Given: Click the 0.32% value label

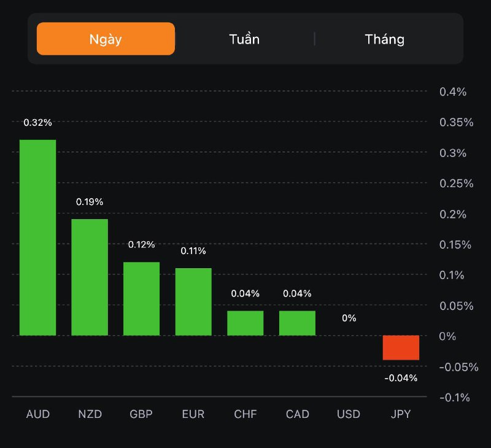Looking at the screenshot, I should click(37, 123).
